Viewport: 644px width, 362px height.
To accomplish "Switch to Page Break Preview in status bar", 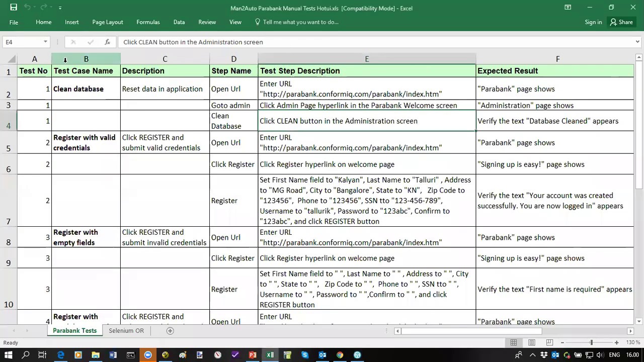I will tap(550, 343).
